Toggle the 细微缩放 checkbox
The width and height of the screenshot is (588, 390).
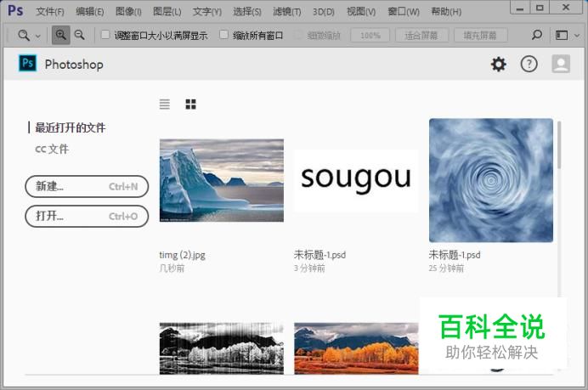coord(298,35)
